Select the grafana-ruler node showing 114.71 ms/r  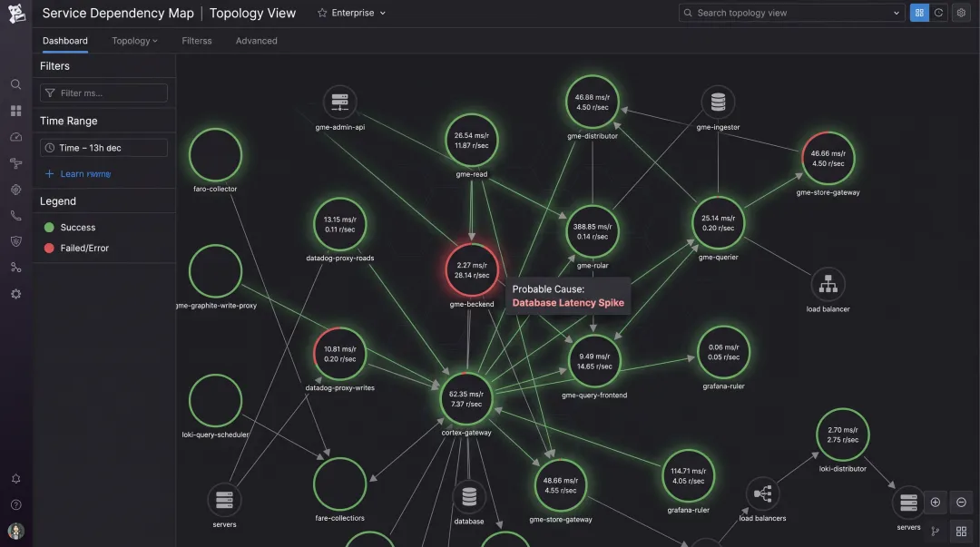[x=688, y=475]
